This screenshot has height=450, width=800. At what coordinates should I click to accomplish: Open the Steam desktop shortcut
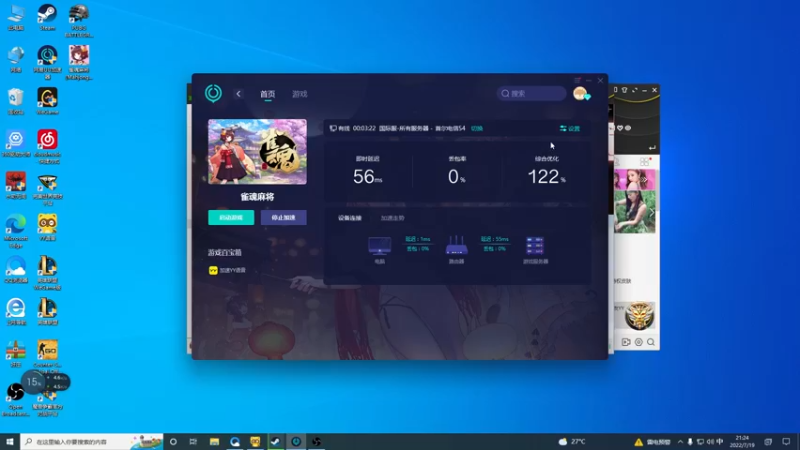click(47, 17)
